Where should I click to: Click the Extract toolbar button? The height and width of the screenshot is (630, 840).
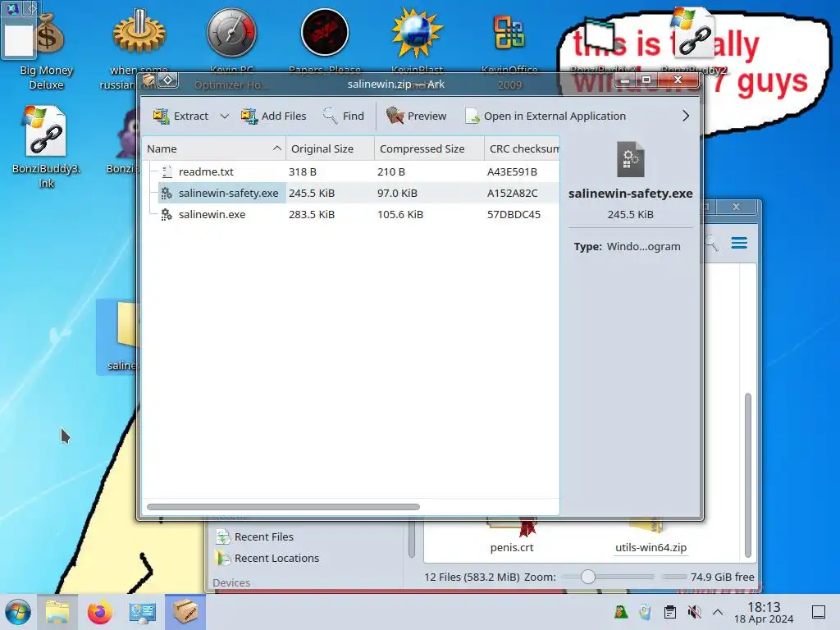pyautogui.click(x=181, y=116)
